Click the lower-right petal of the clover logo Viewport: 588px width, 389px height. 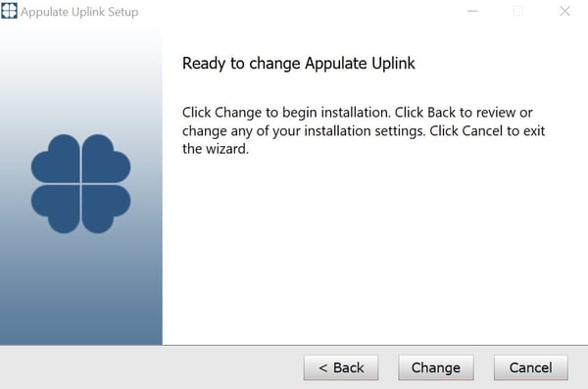pos(106,209)
